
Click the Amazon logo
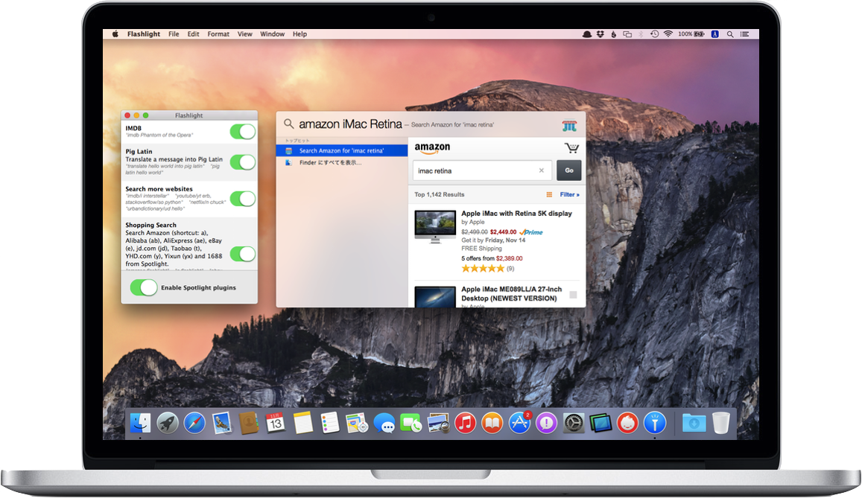[432, 148]
